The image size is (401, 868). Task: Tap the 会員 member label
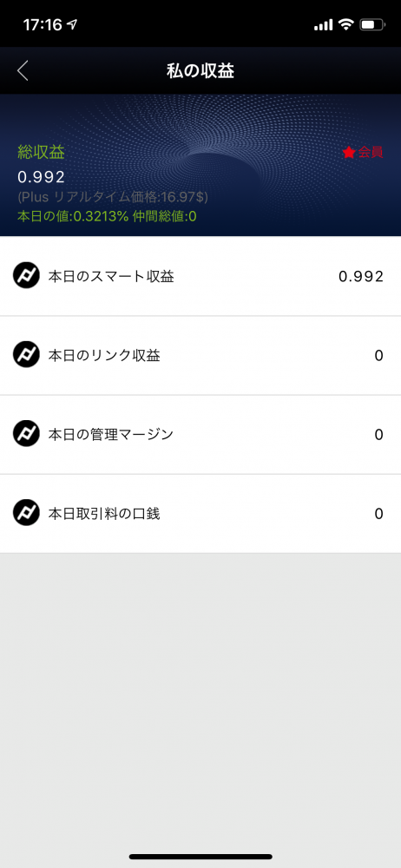click(371, 153)
